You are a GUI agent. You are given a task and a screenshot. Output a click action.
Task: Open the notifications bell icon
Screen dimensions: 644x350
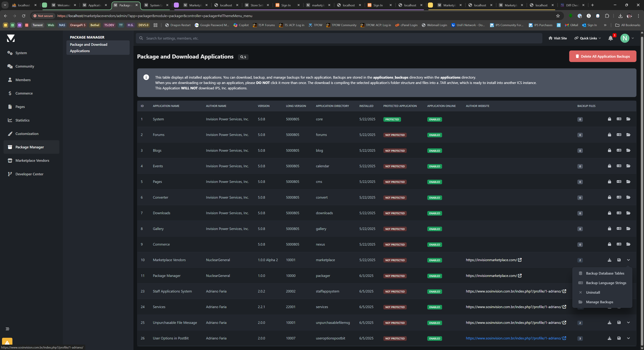tap(610, 38)
